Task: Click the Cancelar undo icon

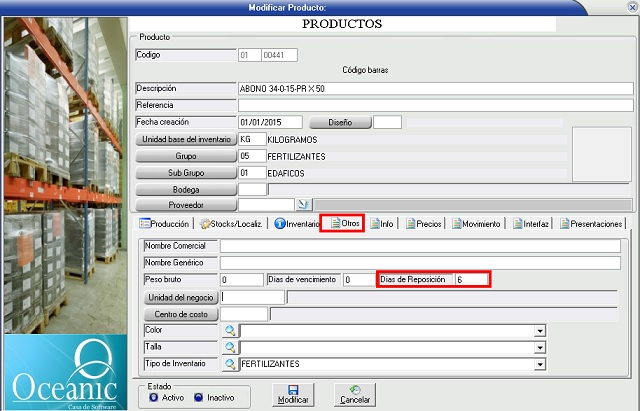Action: (355, 390)
